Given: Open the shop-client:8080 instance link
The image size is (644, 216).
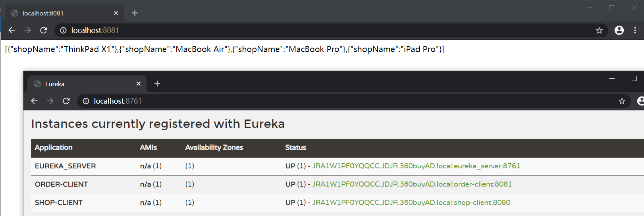Looking at the screenshot, I should tap(411, 202).
